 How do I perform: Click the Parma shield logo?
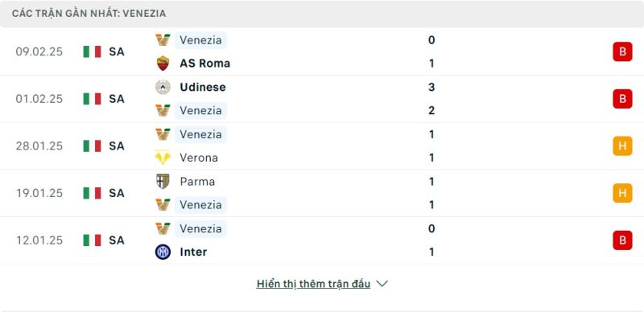point(163,182)
